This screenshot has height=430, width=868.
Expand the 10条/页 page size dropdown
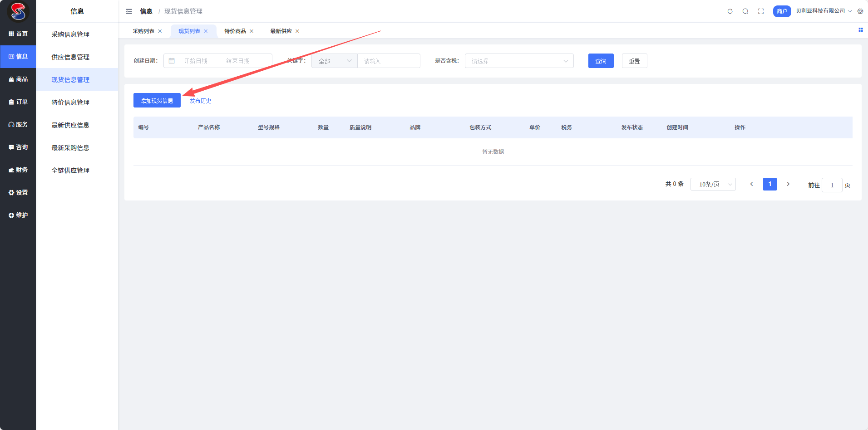coord(713,184)
